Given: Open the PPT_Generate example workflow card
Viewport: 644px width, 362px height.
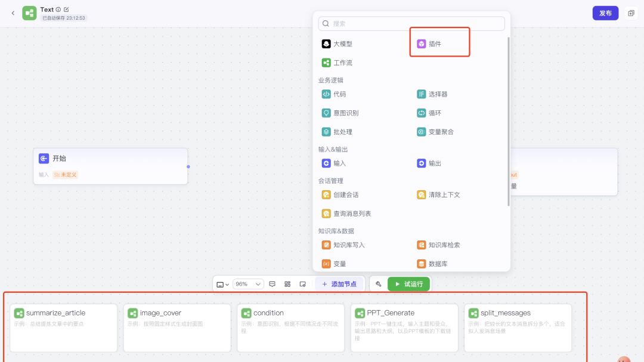Looking at the screenshot, I should [x=404, y=327].
